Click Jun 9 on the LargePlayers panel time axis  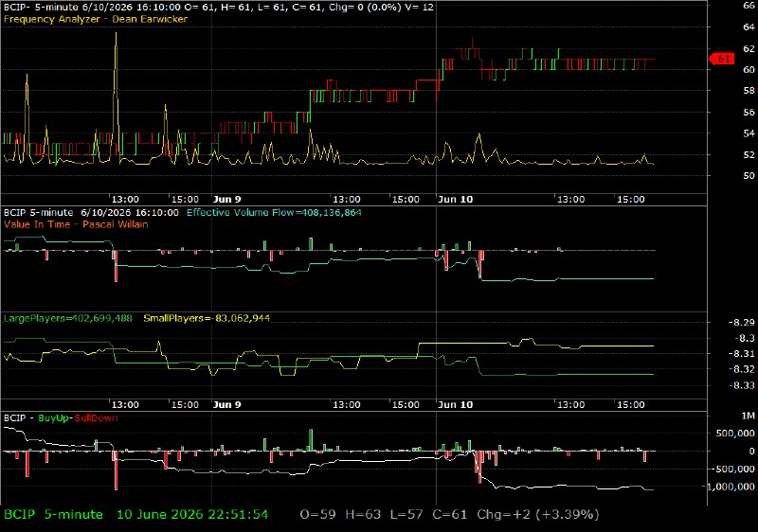(226, 404)
